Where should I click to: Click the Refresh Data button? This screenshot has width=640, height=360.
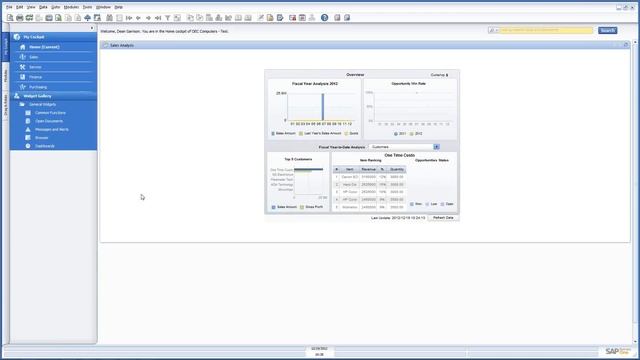(443, 218)
